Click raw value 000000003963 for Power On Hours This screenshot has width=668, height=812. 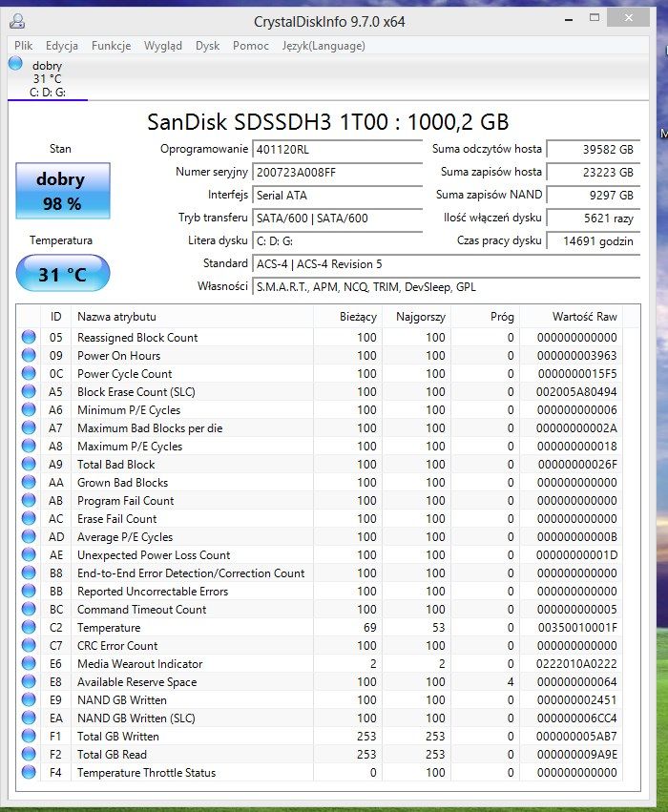click(x=576, y=356)
